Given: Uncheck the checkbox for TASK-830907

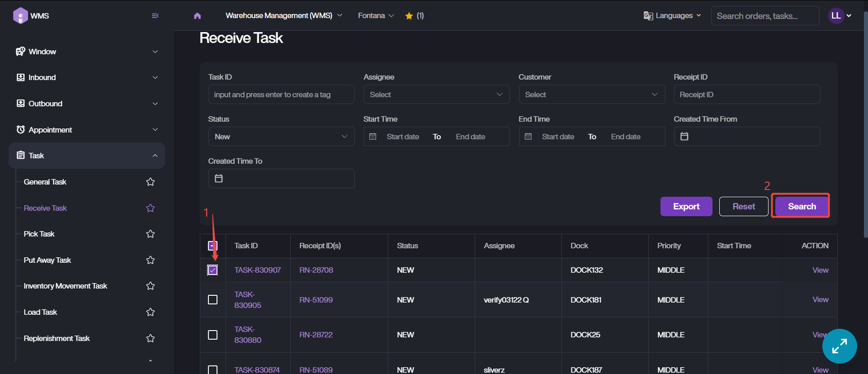Looking at the screenshot, I should coord(212,270).
